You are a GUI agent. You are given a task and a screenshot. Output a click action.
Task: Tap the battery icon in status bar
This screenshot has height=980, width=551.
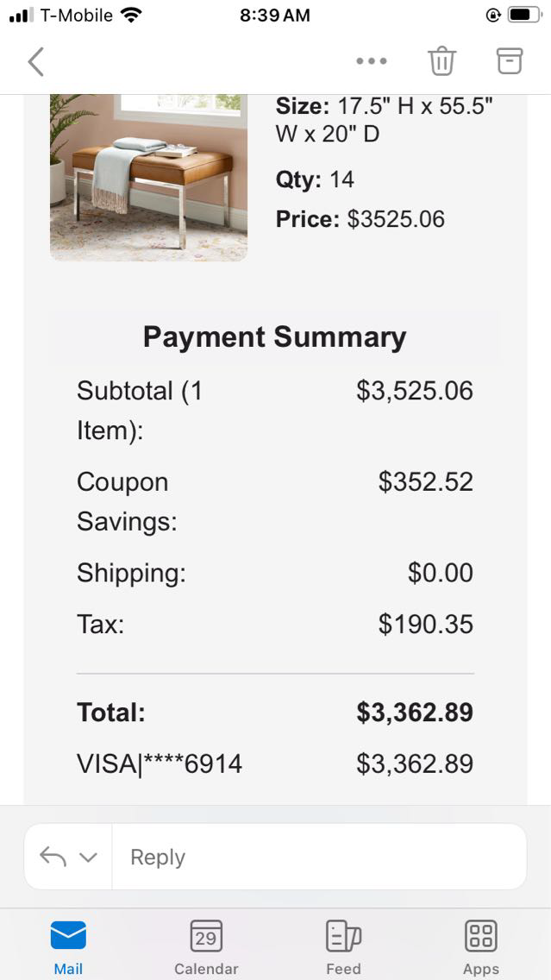click(x=523, y=15)
